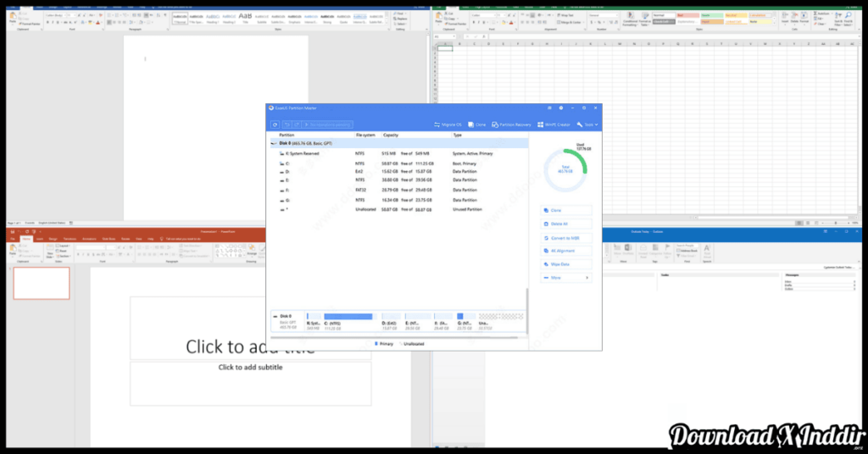Viewport: 868px width, 454px height.
Task: Click the Convert to MBR button
Action: pyautogui.click(x=565, y=238)
